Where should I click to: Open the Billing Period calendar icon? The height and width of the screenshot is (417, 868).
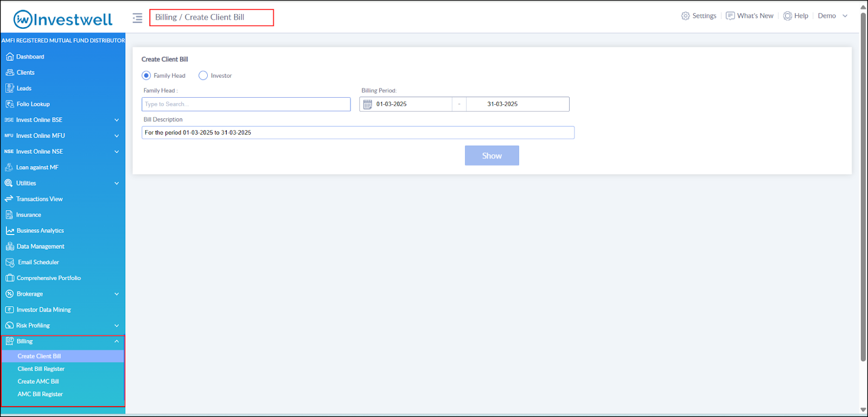click(367, 104)
